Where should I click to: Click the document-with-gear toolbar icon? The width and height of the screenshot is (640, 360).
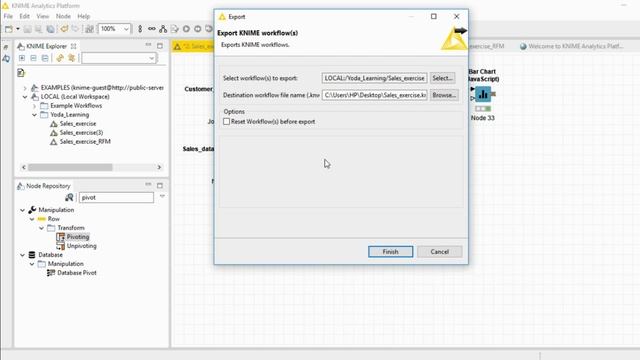point(175,29)
